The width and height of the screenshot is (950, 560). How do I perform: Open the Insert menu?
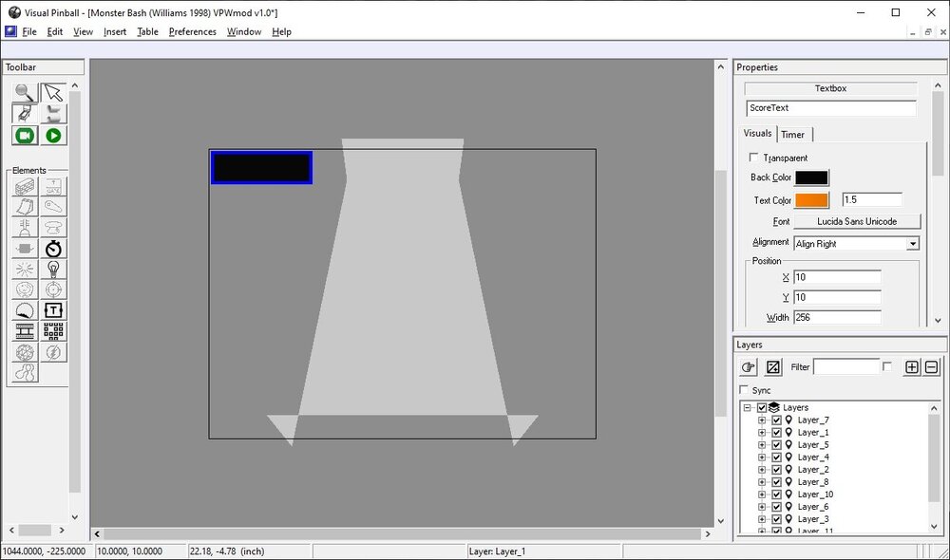(115, 31)
